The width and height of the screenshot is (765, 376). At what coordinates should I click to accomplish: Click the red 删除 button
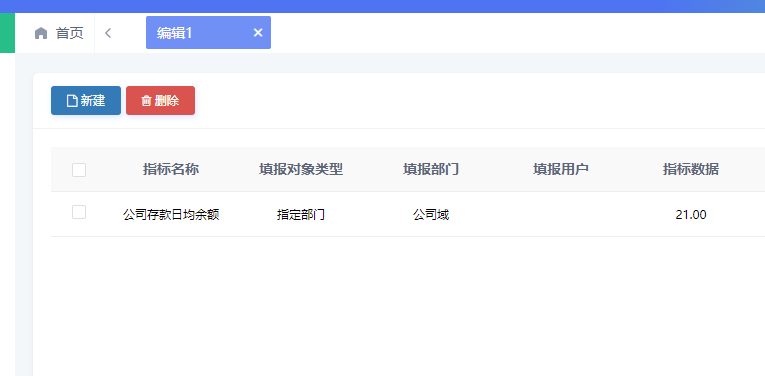pos(161,100)
